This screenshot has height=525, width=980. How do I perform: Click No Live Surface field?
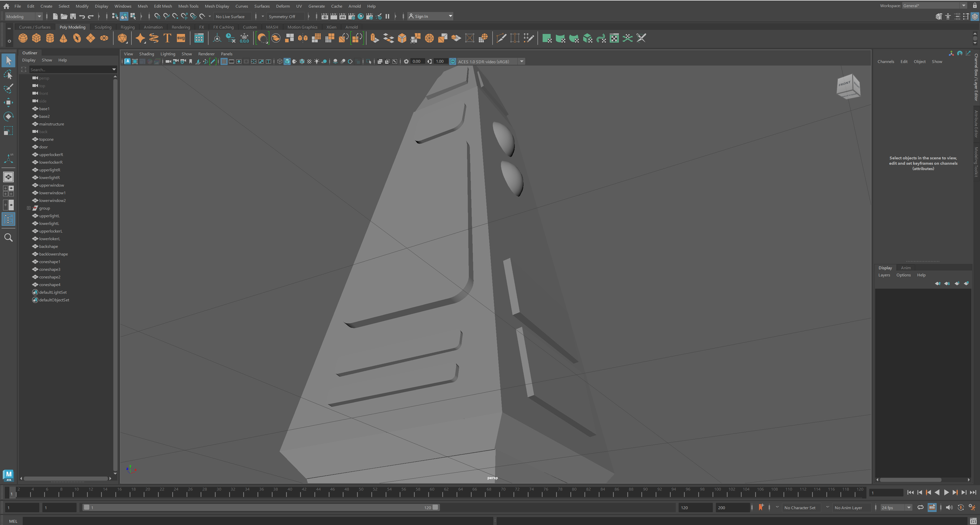232,17
